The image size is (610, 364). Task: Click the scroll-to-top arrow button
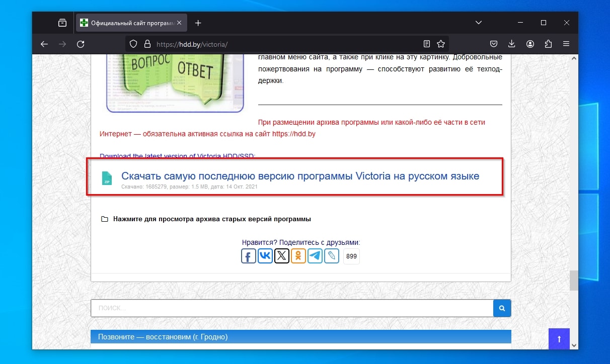pos(559,338)
